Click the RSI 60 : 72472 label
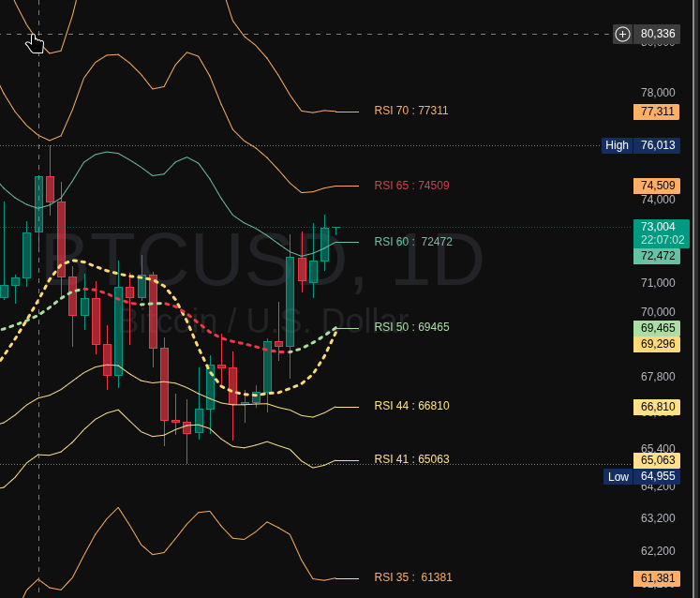Image resolution: width=700 pixels, height=598 pixels. (x=413, y=242)
